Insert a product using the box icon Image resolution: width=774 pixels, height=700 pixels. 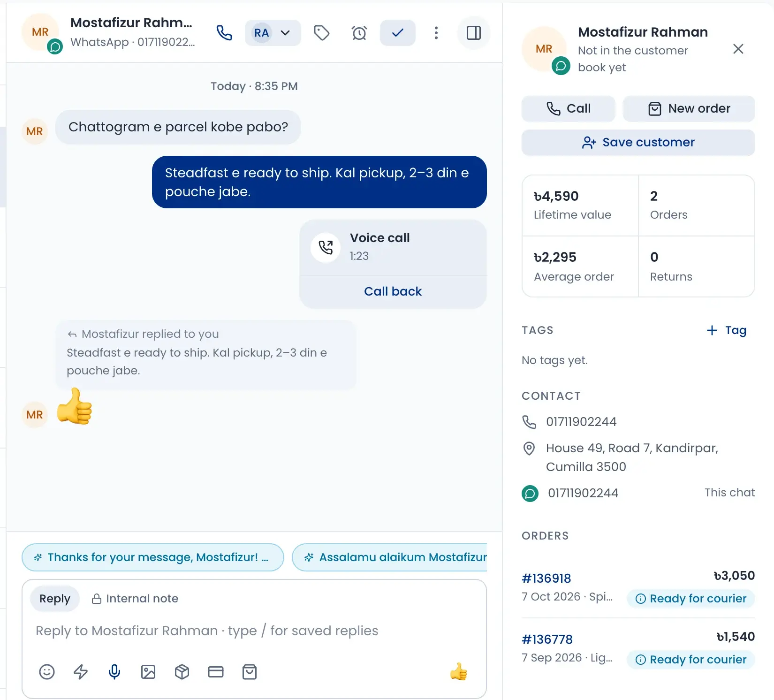[x=182, y=672]
